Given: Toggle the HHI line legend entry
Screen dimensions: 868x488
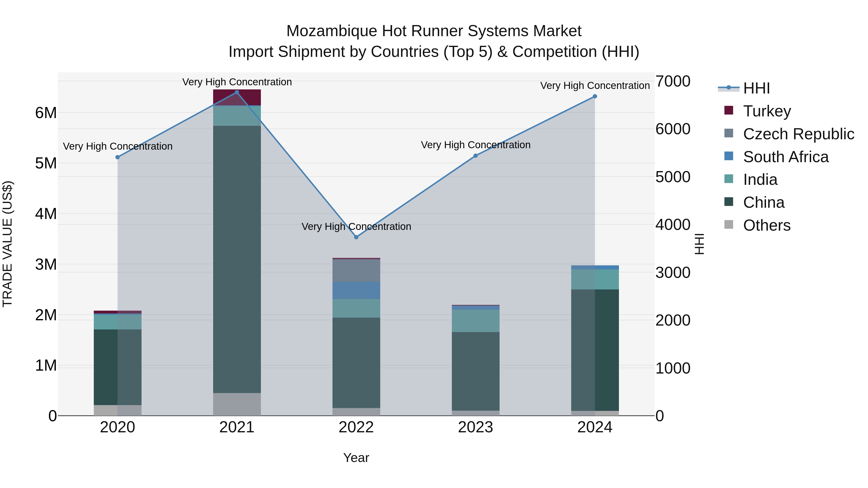Looking at the screenshot, I should pos(744,88).
